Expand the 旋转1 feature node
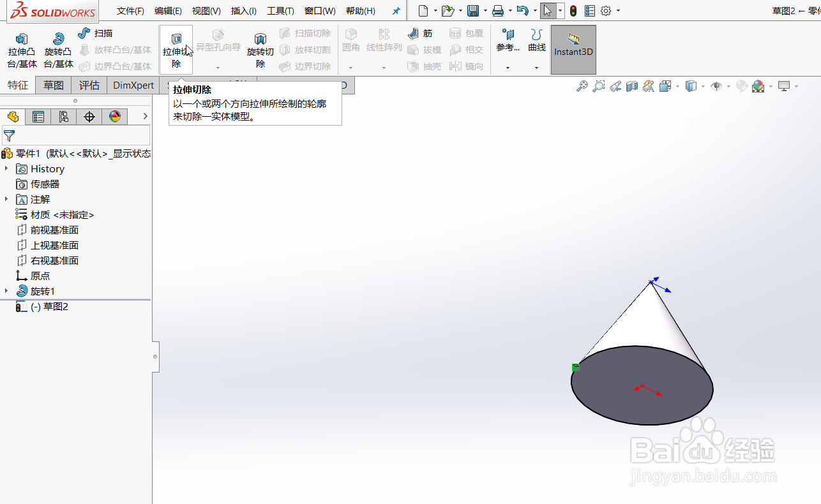The width and height of the screenshot is (821, 504). click(6, 291)
